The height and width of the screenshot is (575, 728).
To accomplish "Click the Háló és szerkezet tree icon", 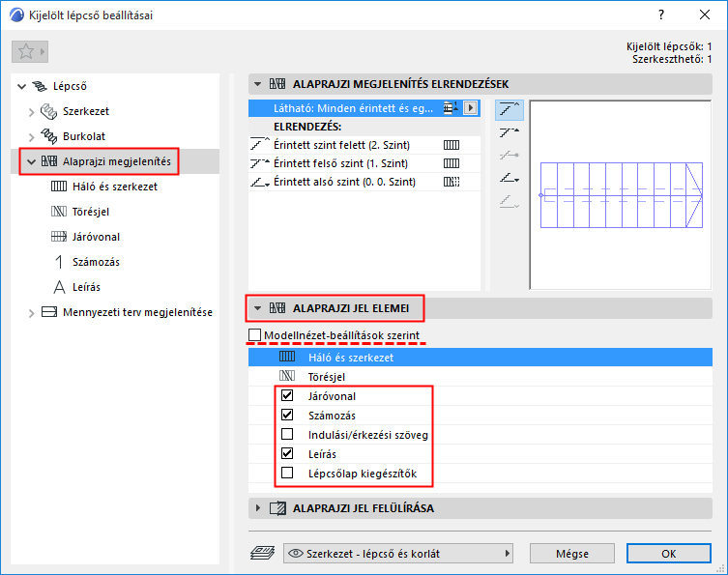I will coord(59,187).
